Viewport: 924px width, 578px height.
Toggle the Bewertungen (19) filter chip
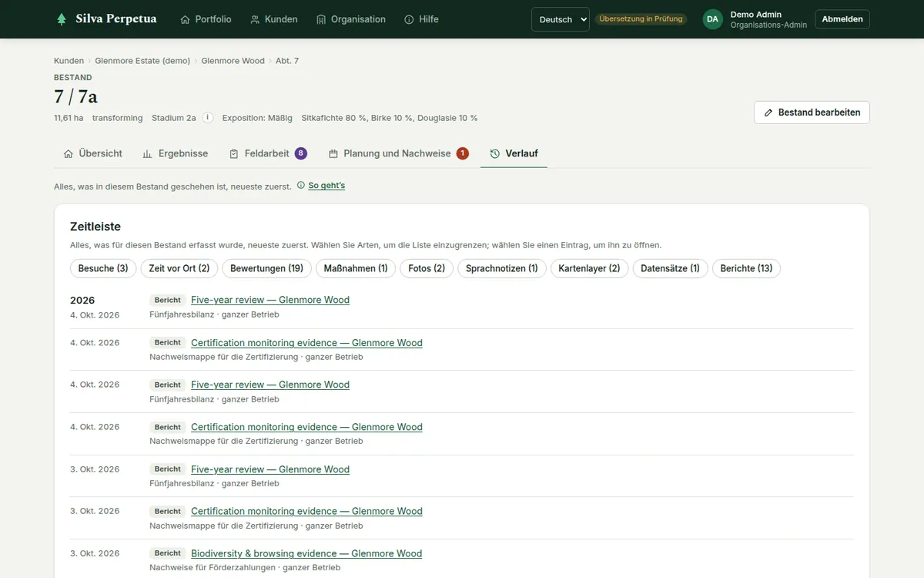(x=267, y=268)
